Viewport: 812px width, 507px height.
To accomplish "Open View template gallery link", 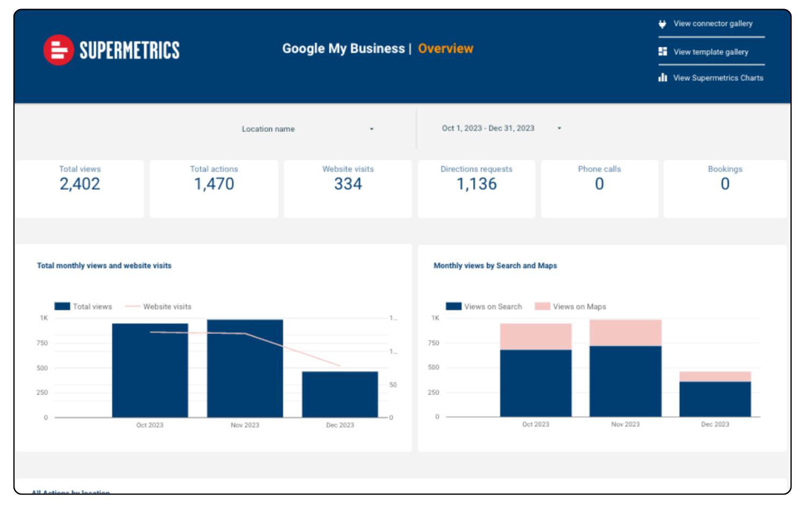I will (x=710, y=52).
